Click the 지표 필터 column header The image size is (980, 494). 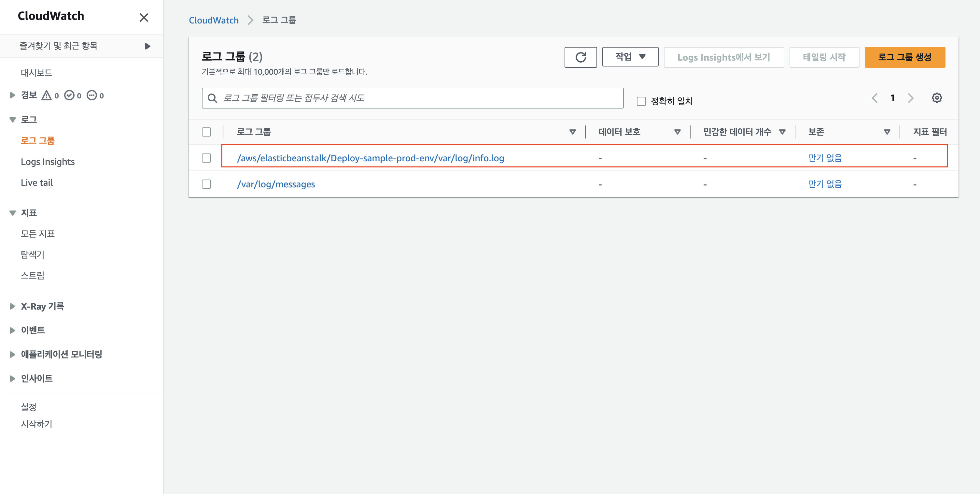(930, 132)
